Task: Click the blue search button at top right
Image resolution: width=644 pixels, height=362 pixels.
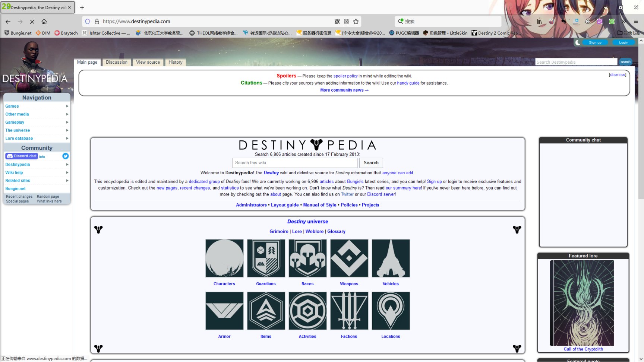Action: [625, 62]
